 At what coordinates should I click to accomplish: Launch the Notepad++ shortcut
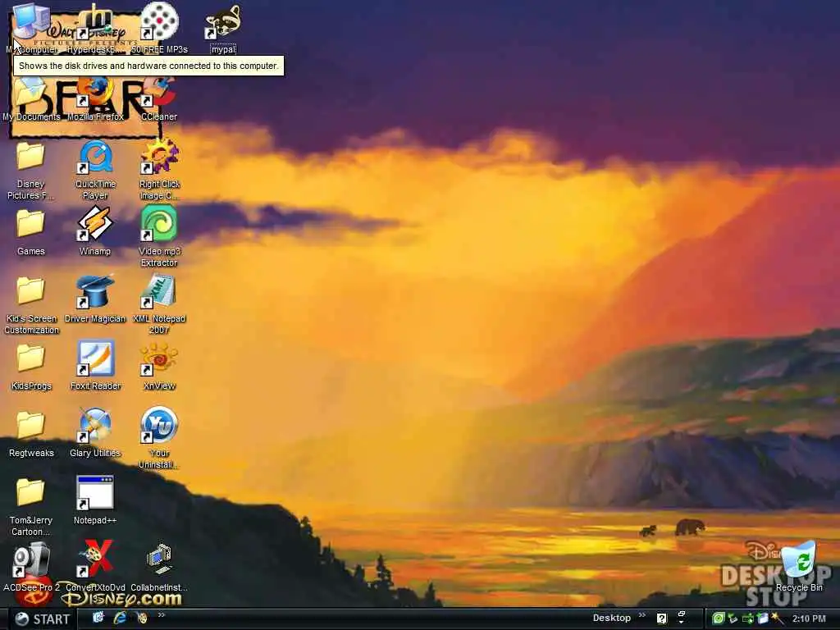point(95,501)
